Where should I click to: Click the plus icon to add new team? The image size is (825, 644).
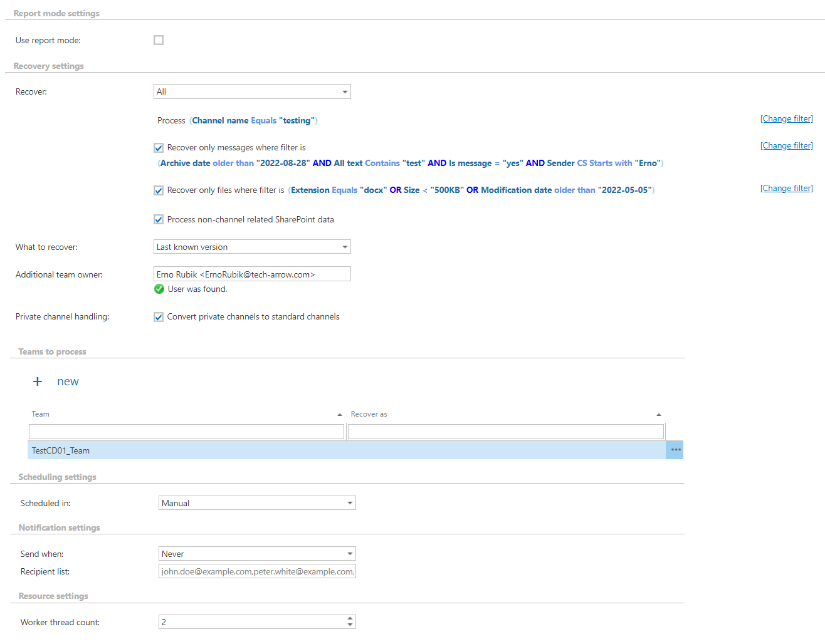tap(38, 382)
